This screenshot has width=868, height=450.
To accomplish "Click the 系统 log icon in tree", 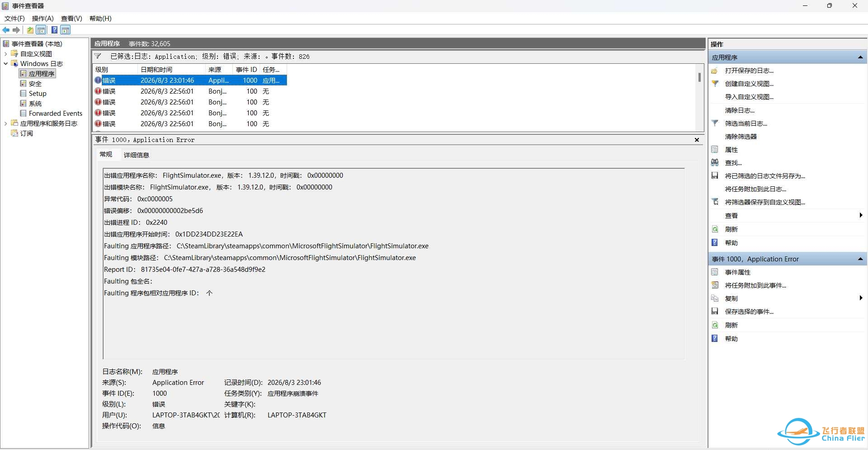I will pyautogui.click(x=23, y=104).
